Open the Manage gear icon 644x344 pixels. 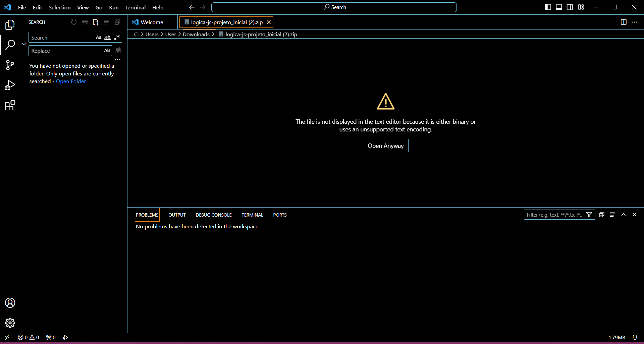(x=10, y=323)
